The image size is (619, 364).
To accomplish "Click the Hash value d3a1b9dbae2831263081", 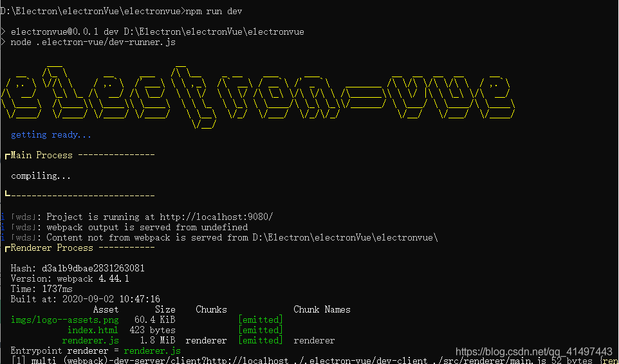I will point(93,269).
